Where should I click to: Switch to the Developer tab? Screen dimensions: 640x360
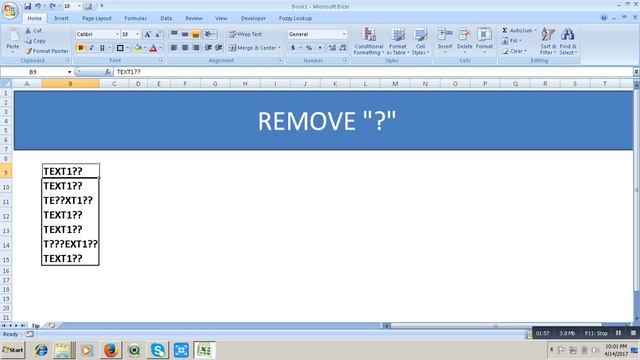[x=253, y=18]
